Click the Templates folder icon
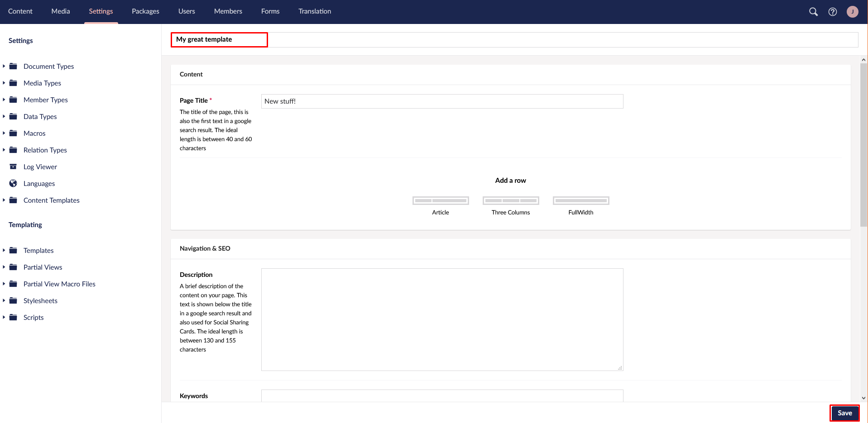The height and width of the screenshot is (423, 868). (13, 250)
